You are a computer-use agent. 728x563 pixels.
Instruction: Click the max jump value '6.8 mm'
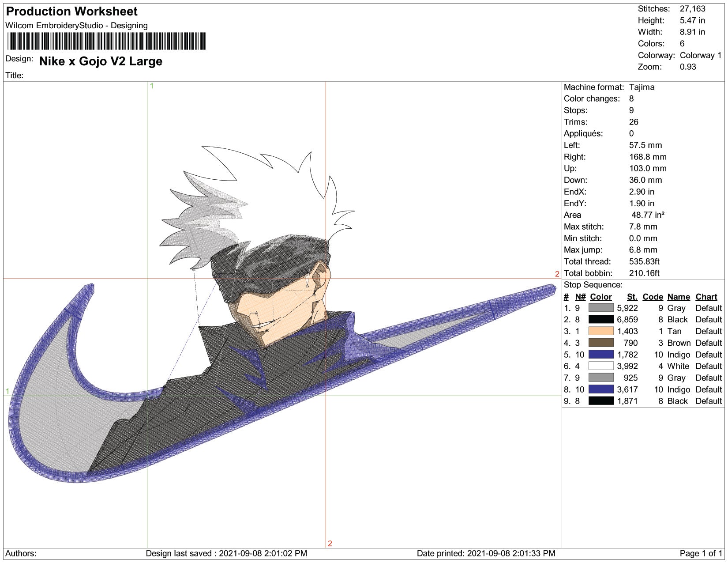tap(643, 250)
